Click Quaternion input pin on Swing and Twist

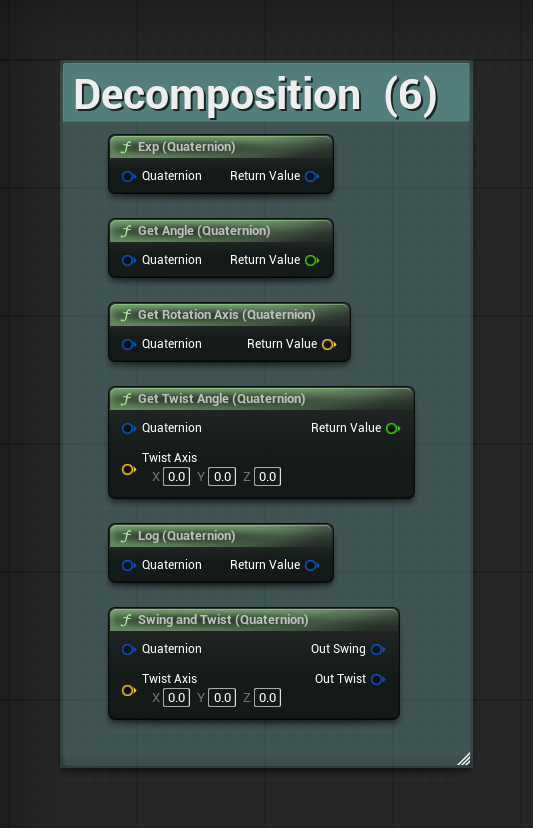point(128,649)
